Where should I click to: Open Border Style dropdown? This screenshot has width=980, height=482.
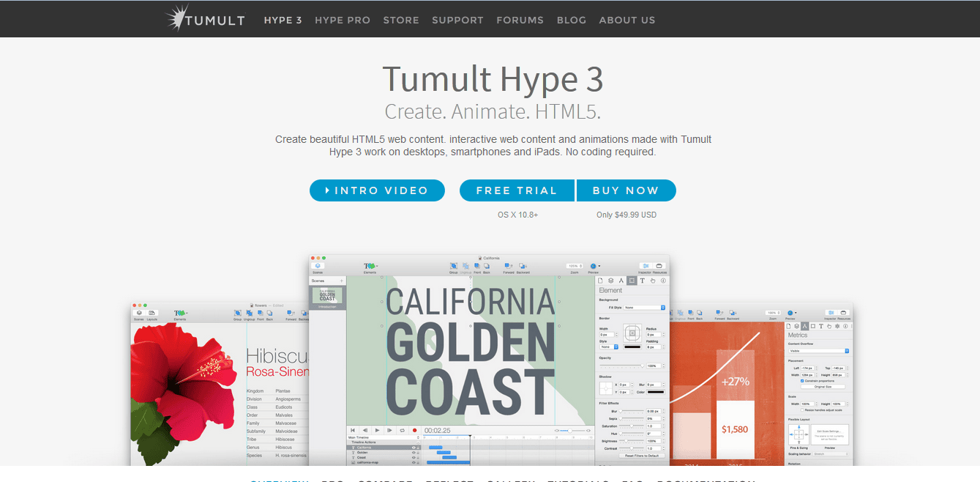click(608, 346)
